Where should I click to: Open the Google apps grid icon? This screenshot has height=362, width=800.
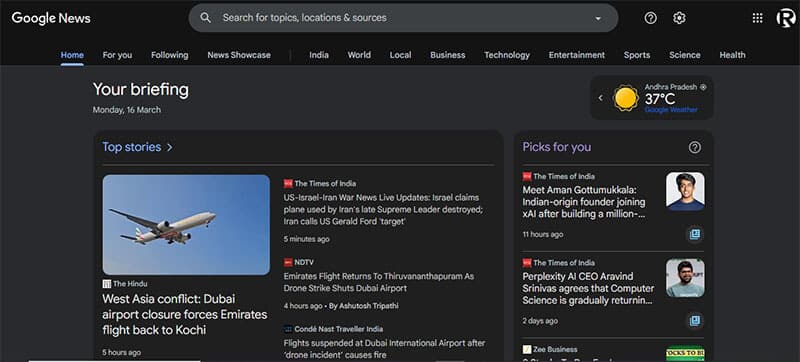pos(758,18)
